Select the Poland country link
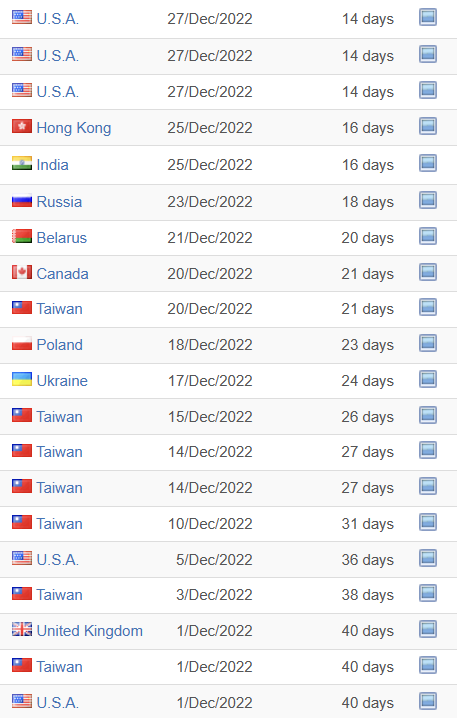This screenshot has height=718, width=460. pos(60,345)
